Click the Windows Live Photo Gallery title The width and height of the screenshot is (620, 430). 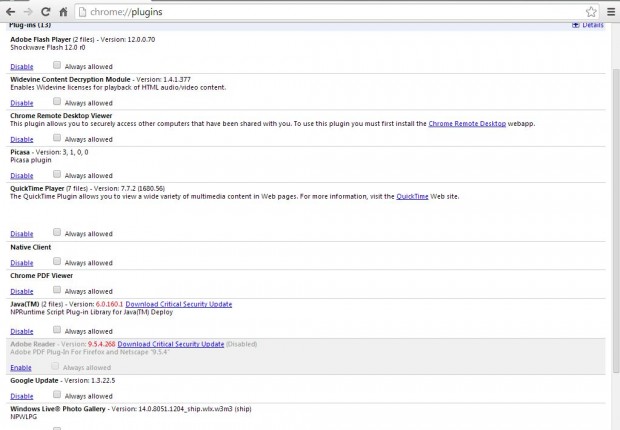(x=58, y=409)
